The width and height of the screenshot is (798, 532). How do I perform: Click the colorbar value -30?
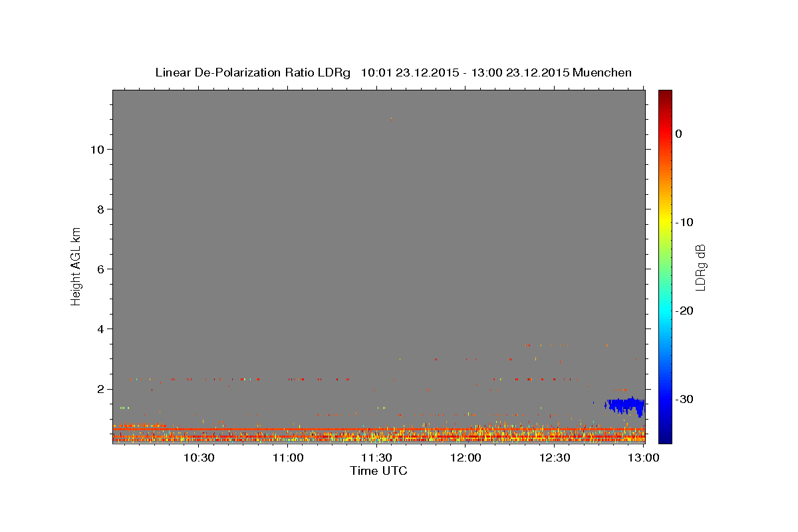pos(684,399)
